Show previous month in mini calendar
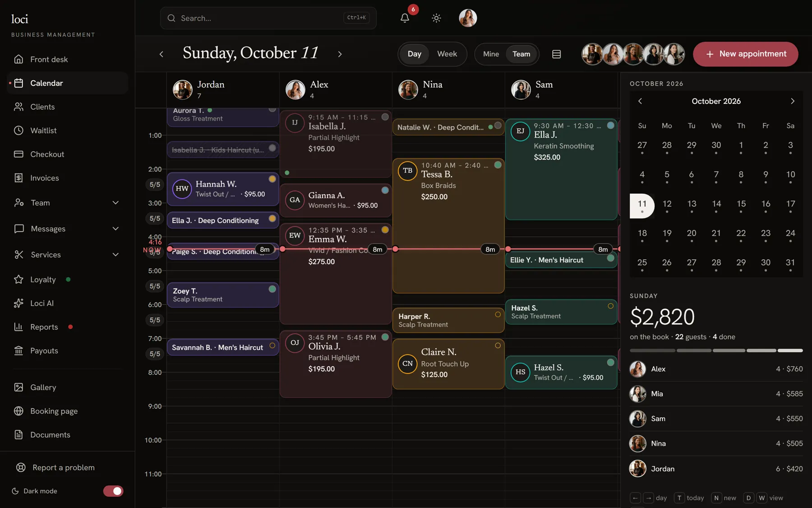 640,101
